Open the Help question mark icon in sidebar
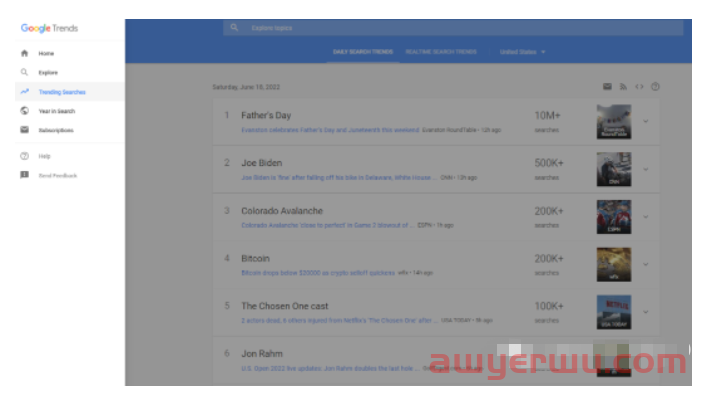 tap(24, 156)
